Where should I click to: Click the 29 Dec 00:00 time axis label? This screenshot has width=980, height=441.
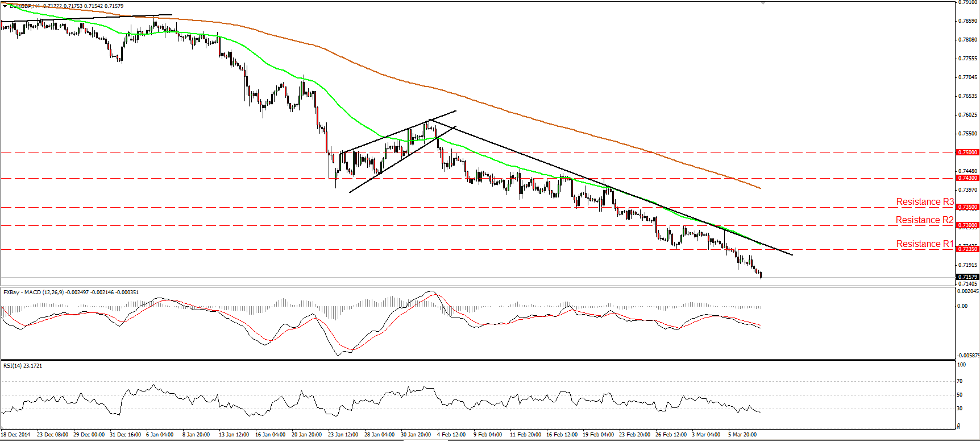click(x=89, y=435)
